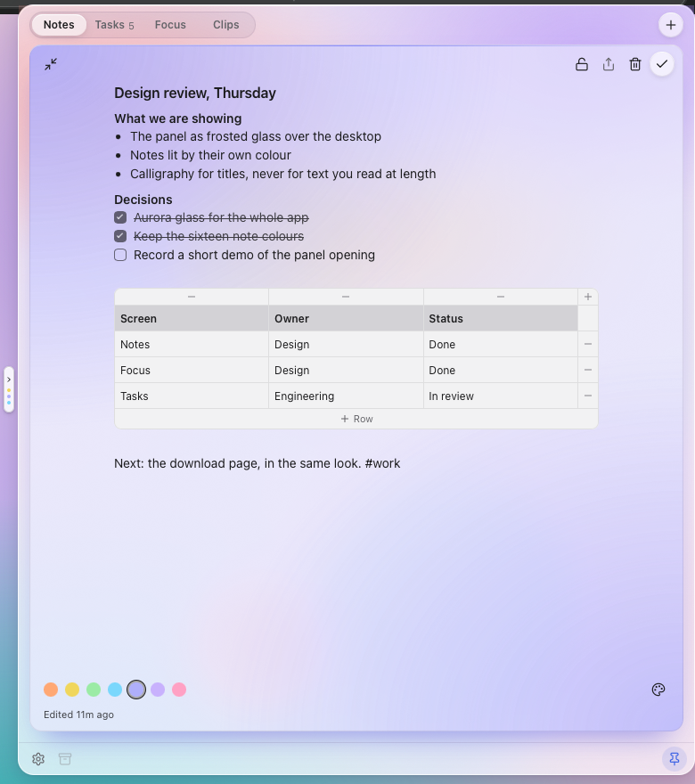Viewport: 695px width, 784px height.
Task: Click bullet 'Calligraphy for titles'
Action: [x=283, y=174]
